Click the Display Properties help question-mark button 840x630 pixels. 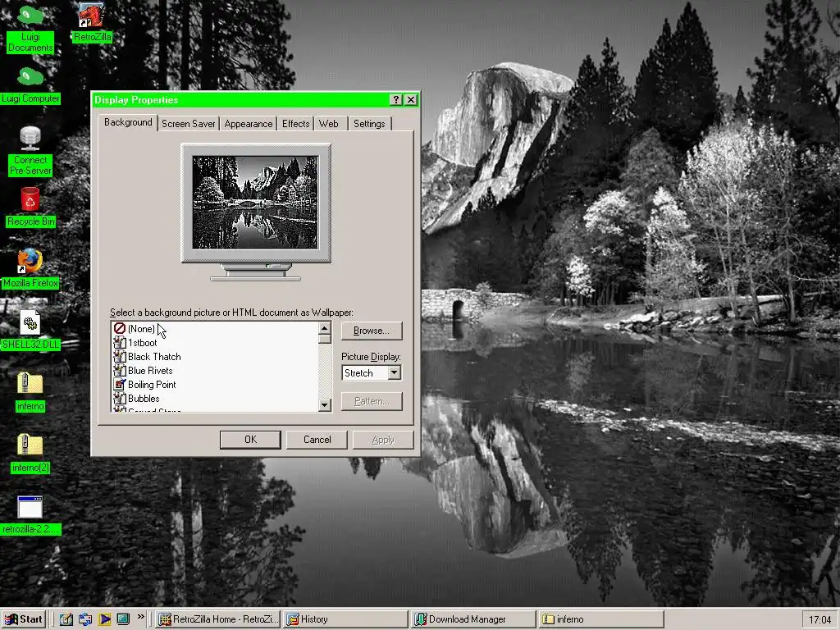pyautogui.click(x=396, y=99)
